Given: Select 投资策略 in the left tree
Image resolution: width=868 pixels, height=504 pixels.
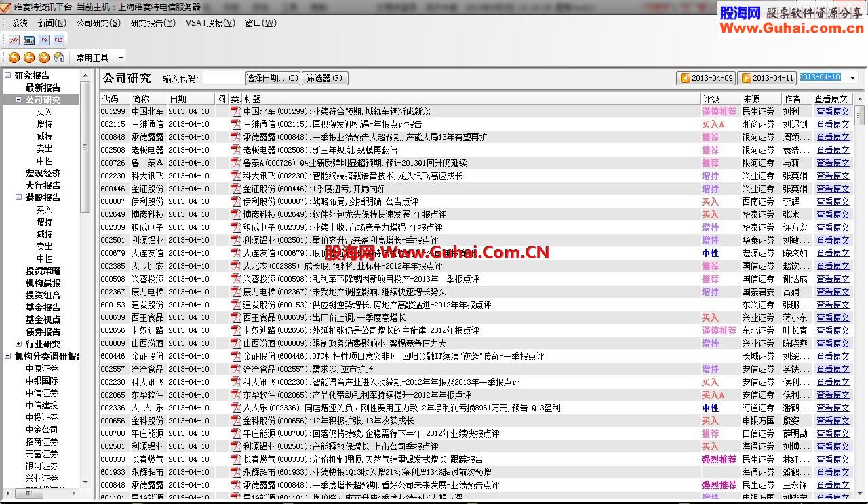Looking at the screenshot, I should point(43,271).
